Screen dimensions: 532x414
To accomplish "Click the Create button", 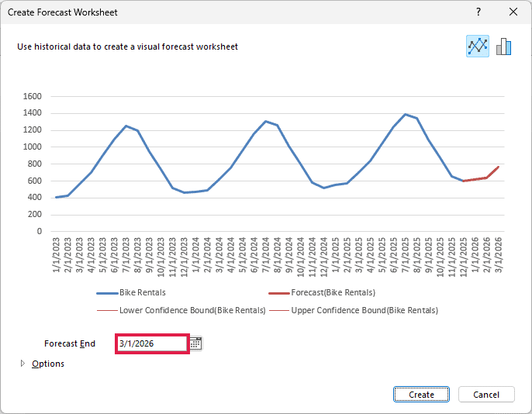I will [x=421, y=395].
